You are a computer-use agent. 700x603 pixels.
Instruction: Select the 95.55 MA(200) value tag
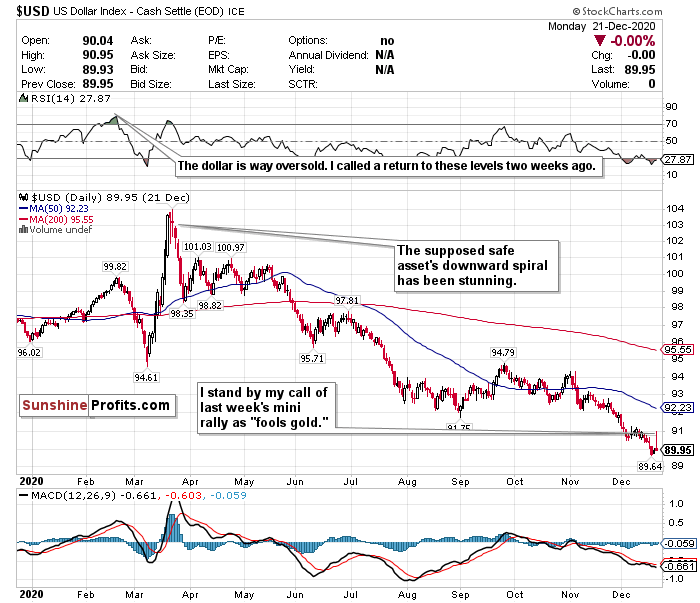677,350
